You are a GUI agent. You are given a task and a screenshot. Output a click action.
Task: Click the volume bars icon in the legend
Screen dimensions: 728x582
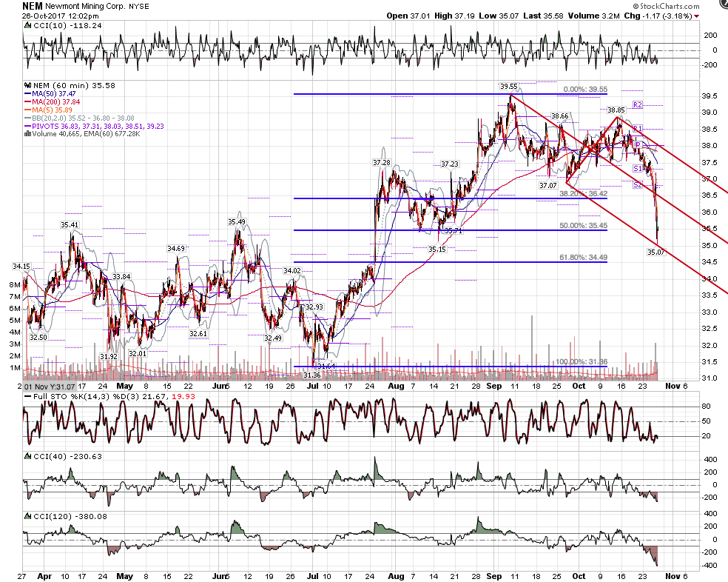[27, 134]
